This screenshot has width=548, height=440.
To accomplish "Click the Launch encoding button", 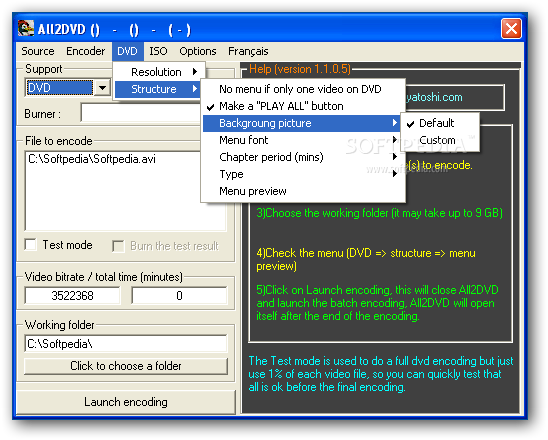I will pyautogui.click(x=126, y=402).
